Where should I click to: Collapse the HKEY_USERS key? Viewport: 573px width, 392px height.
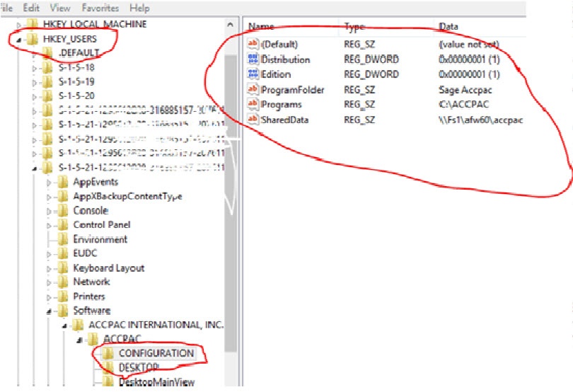point(19,40)
